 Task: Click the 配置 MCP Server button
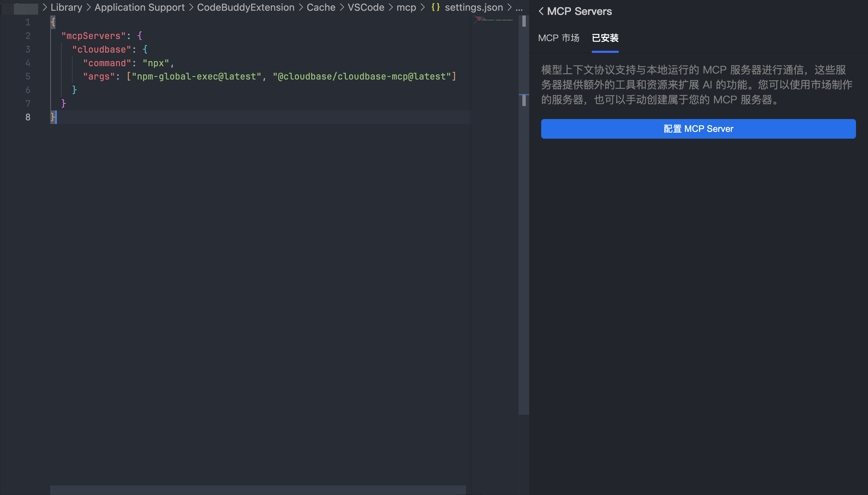coord(698,129)
